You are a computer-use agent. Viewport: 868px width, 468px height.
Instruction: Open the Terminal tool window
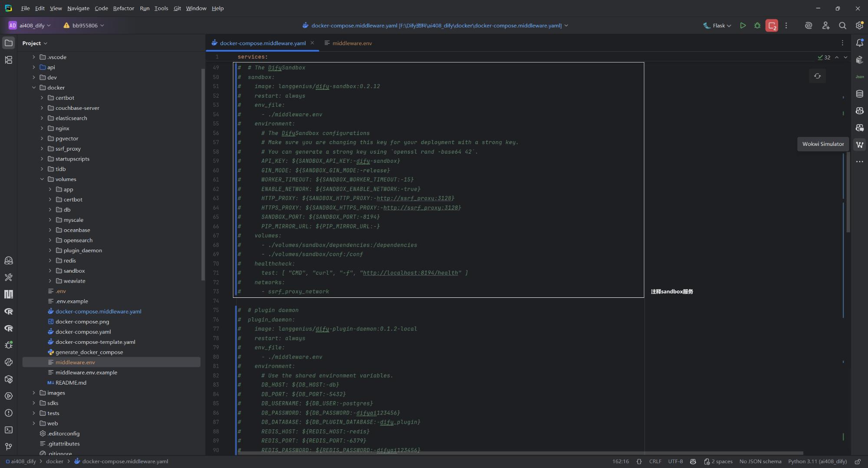[8, 430]
